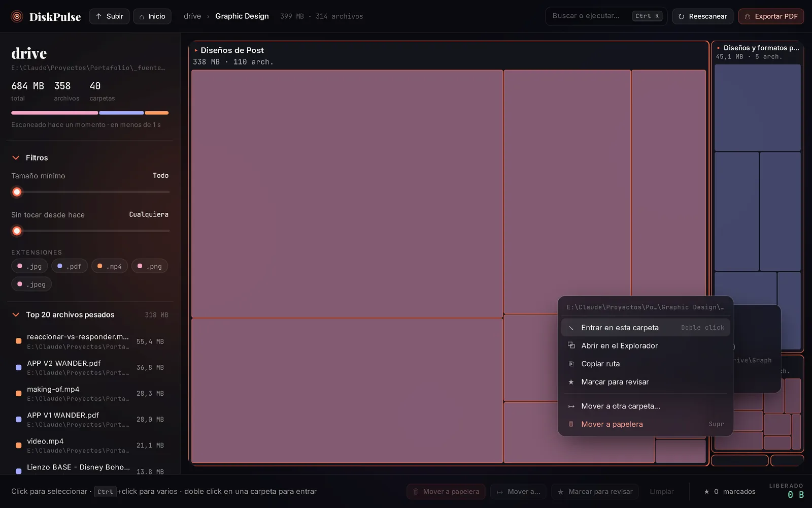Click the copy icon beside 'Copiar ruta'
The image size is (812, 508).
[x=571, y=364]
